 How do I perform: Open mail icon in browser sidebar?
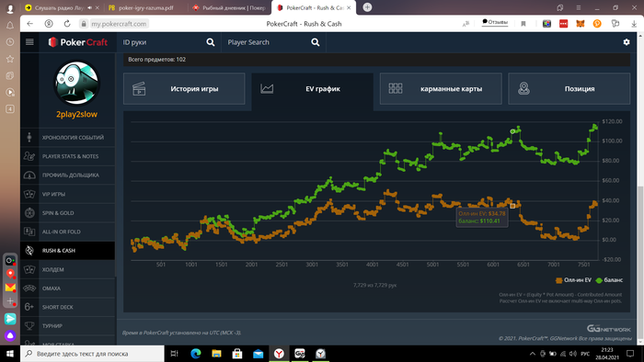(10, 288)
